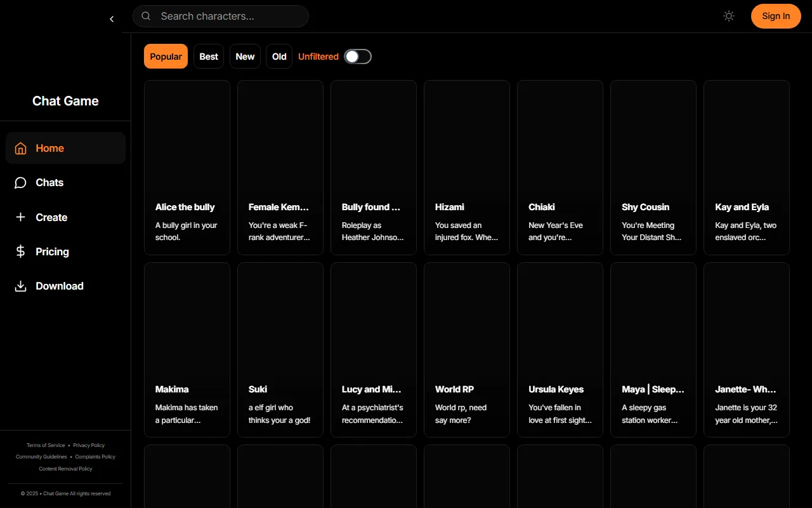Open the Privacy Policy link
The image size is (812, 508).
pyautogui.click(x=89, y=445)
